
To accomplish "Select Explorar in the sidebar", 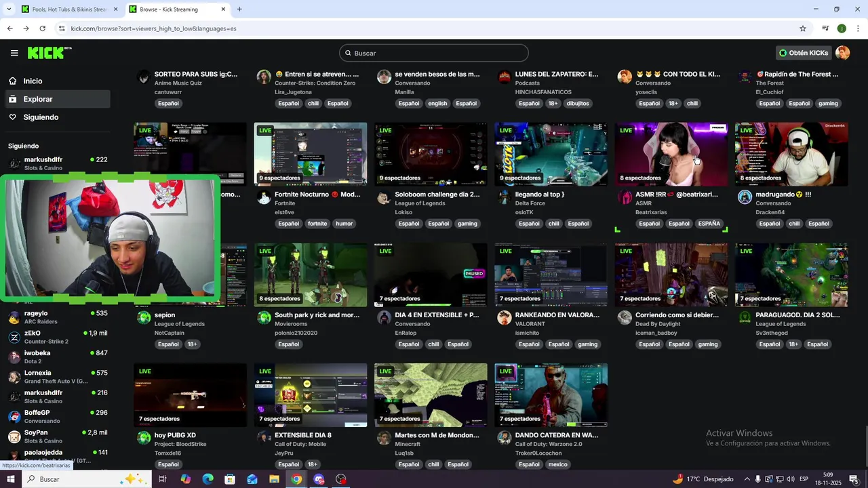I will (56, 99).
